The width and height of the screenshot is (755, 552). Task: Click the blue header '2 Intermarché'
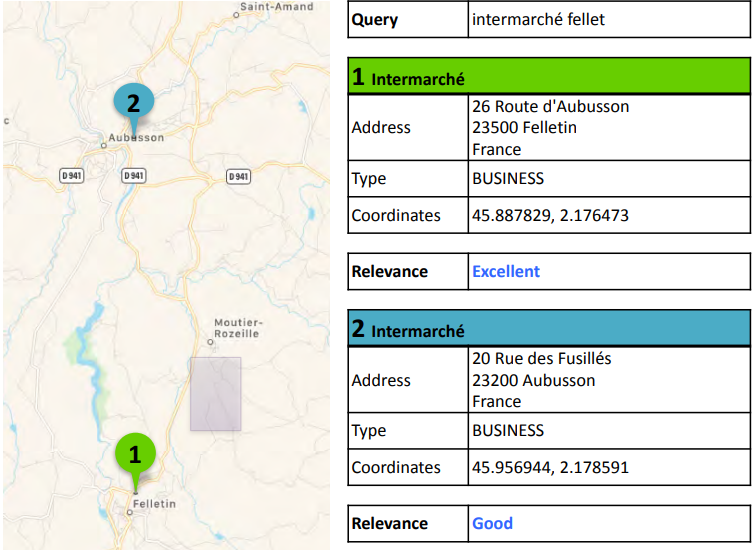tap(549, 329)
